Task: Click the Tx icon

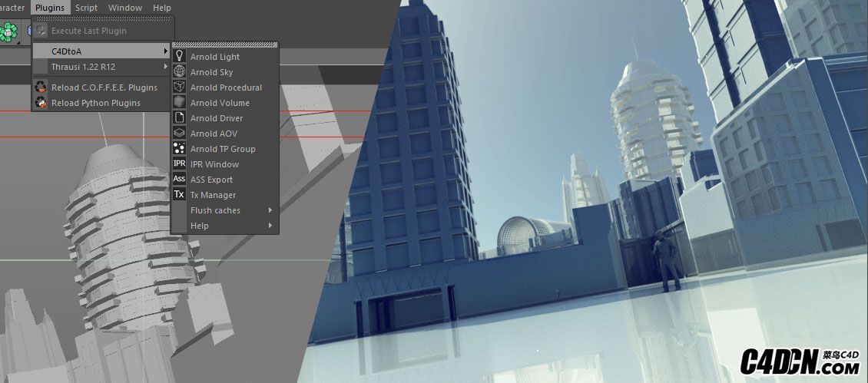Action: [x=179, y=195]
